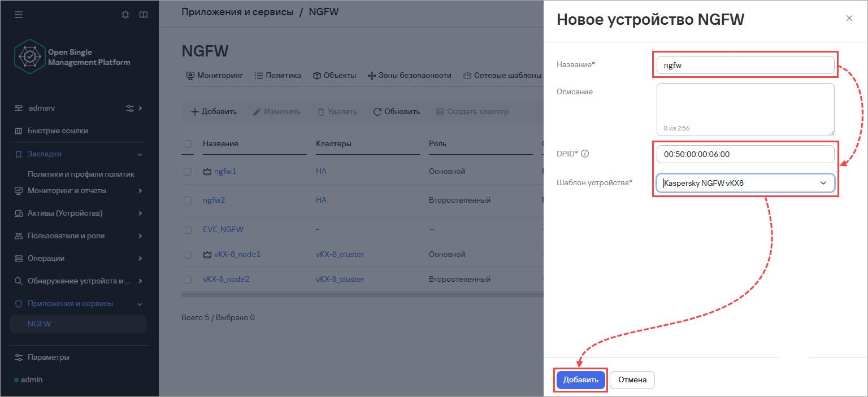This screenshot has height=397, width=868.
Task: Click the Обновить toolbar button
Action: [x=397, y=112]
